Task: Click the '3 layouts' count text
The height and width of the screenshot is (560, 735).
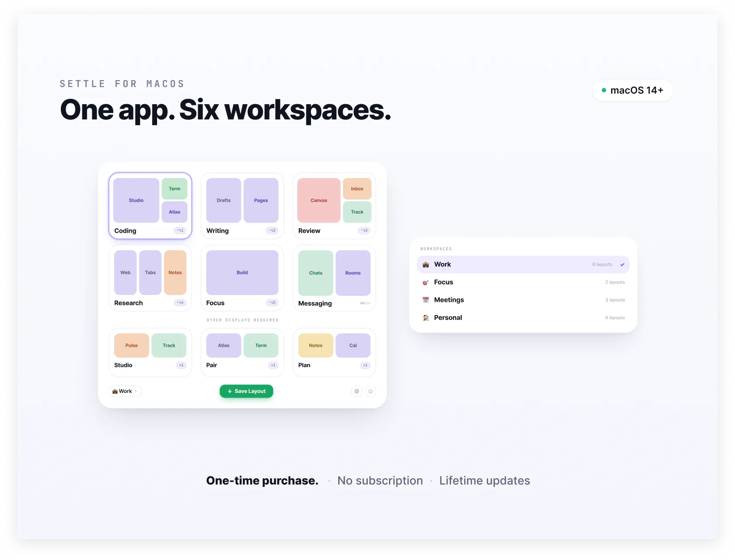Action: [x=615, y=300]
